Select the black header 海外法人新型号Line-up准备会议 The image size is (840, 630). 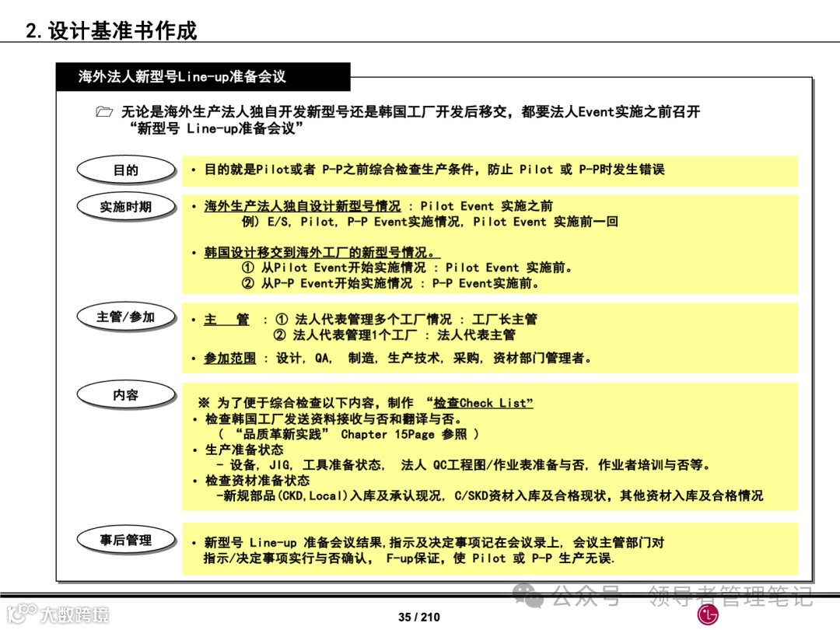click(203, 76)
